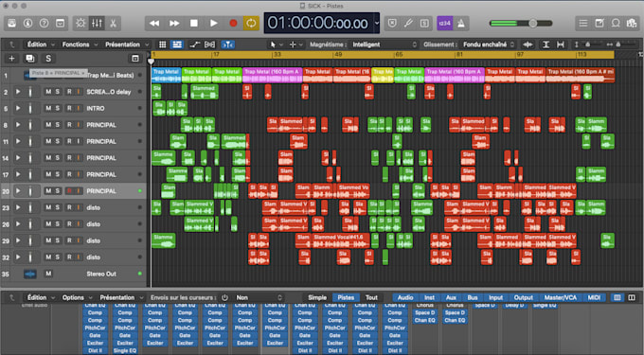Open the tracks area Fonctions menu
644x355 pixels.
coord(80,44)
